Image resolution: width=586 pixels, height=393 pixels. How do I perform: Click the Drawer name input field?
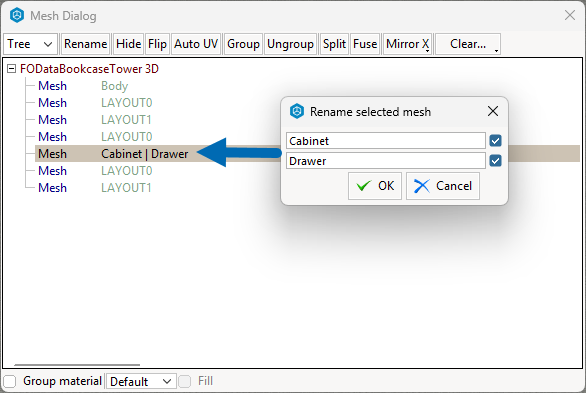pos(386,161)
